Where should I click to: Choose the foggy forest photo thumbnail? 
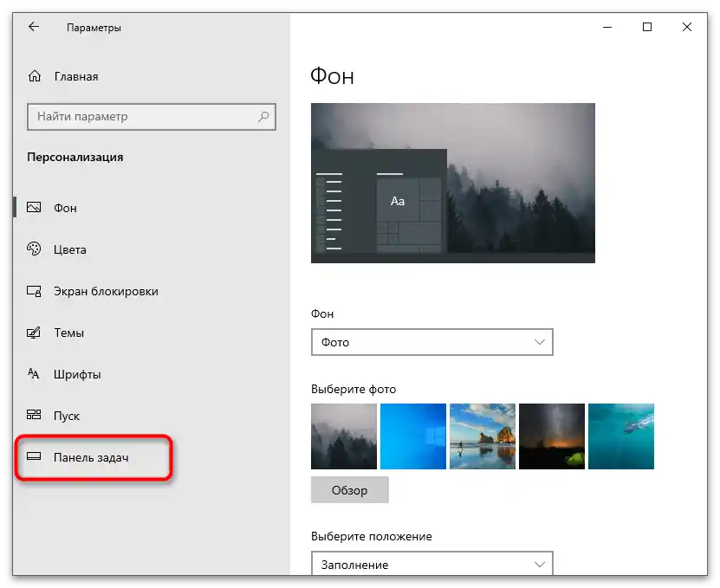point(344,436)
